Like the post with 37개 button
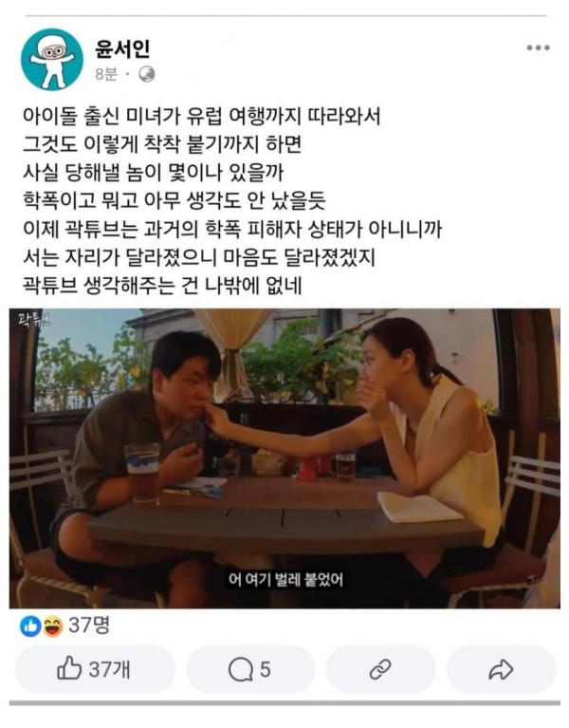Image resolution: width=569 pixels, height=728 pixels. [95, 669]
